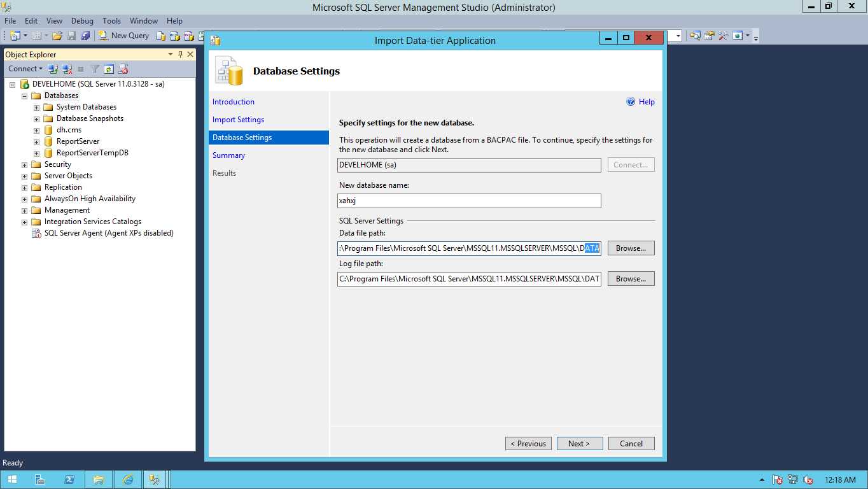Viewport: 868px width, 489px height.
Task: Click the Previous button
Action: [x=528, y=444]
